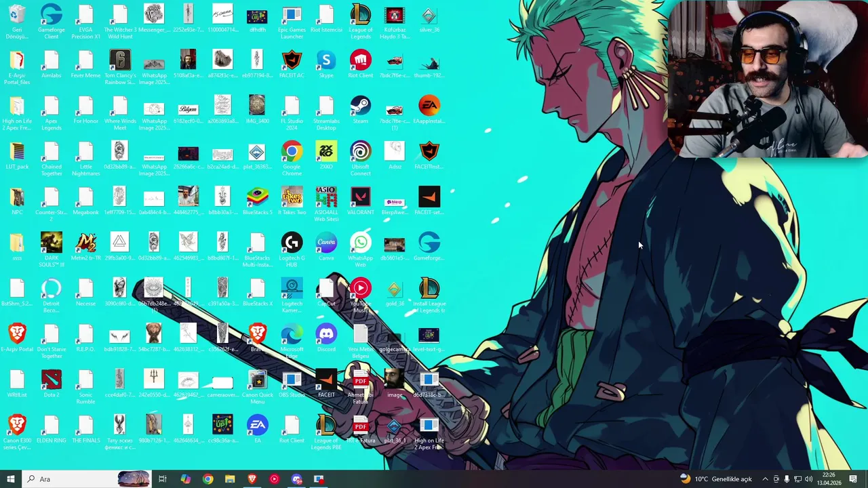Open Brave browser from the taskbar
The width and height of the screenshot is (868, 488).
(252, 479)
